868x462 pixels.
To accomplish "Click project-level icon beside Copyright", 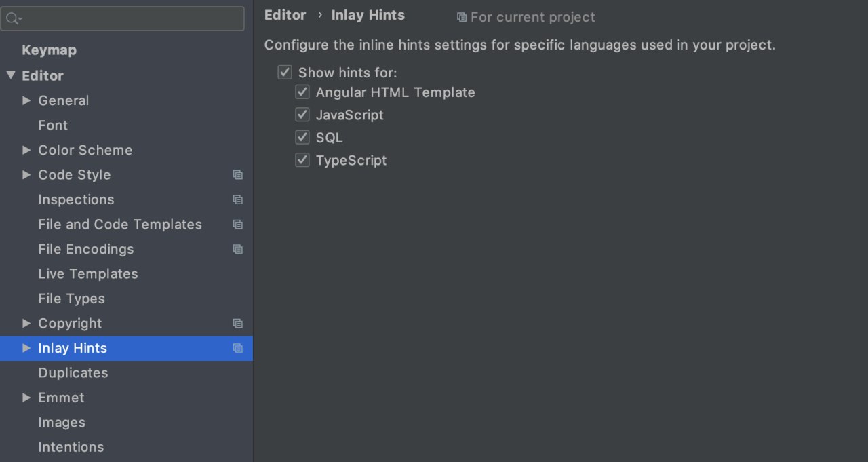I will [237, 324].
